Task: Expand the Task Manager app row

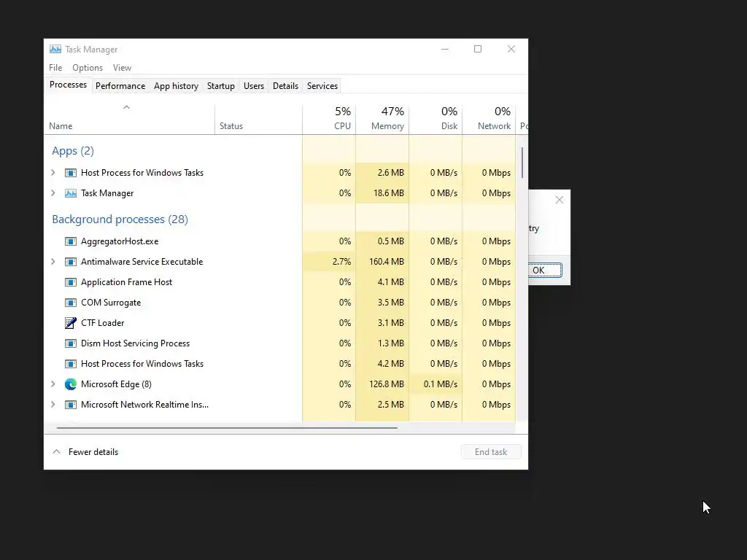Action: (x=53, y=192)
